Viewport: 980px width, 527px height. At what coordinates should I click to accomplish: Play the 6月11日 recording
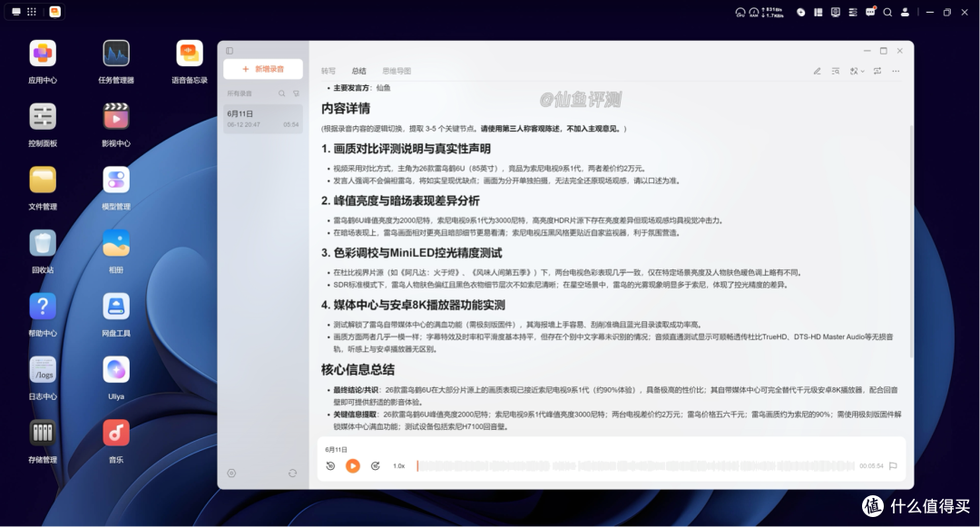coord(352,466)
